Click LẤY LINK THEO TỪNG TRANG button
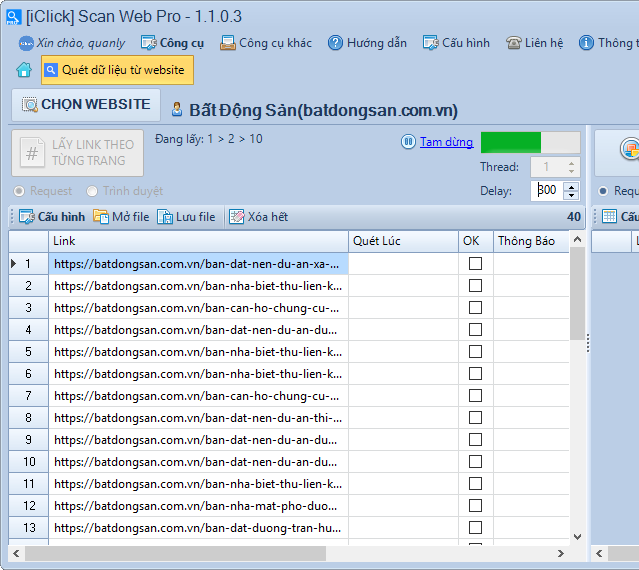The height and width of the screenshot is (570, 639). (77, 153)
